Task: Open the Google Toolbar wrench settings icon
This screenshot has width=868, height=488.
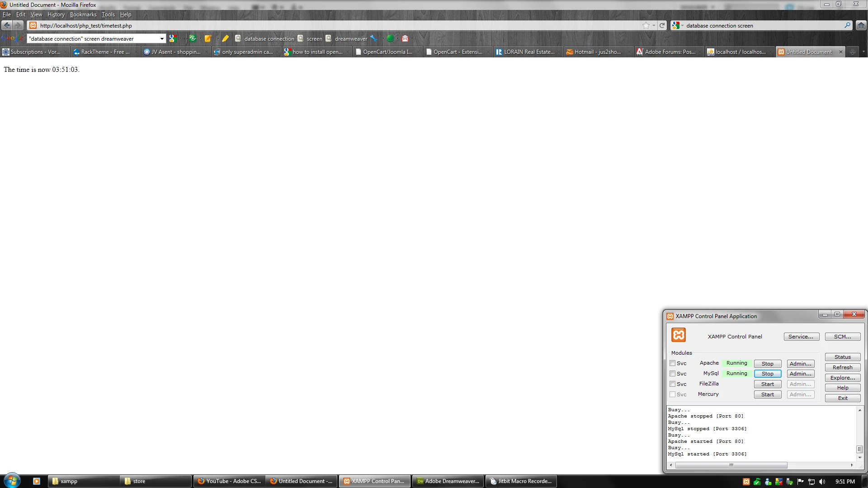Action: click(x=373, y=38)
